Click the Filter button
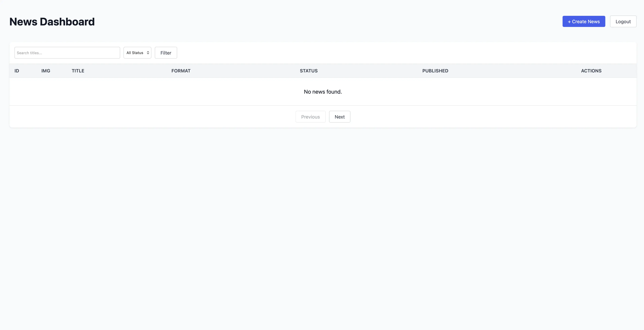The height and width of the screenshot is (330, 644). tap(166, 53)
